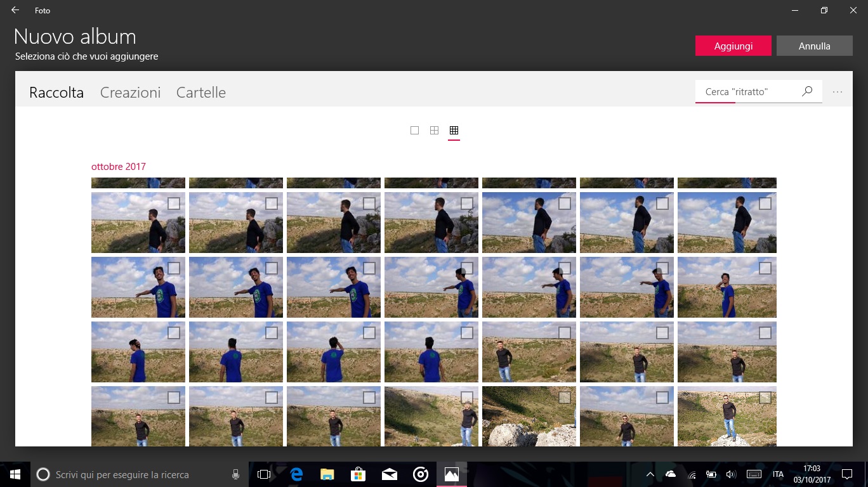Launch Microsoft Edge from the taskbar

pos(296,474)
